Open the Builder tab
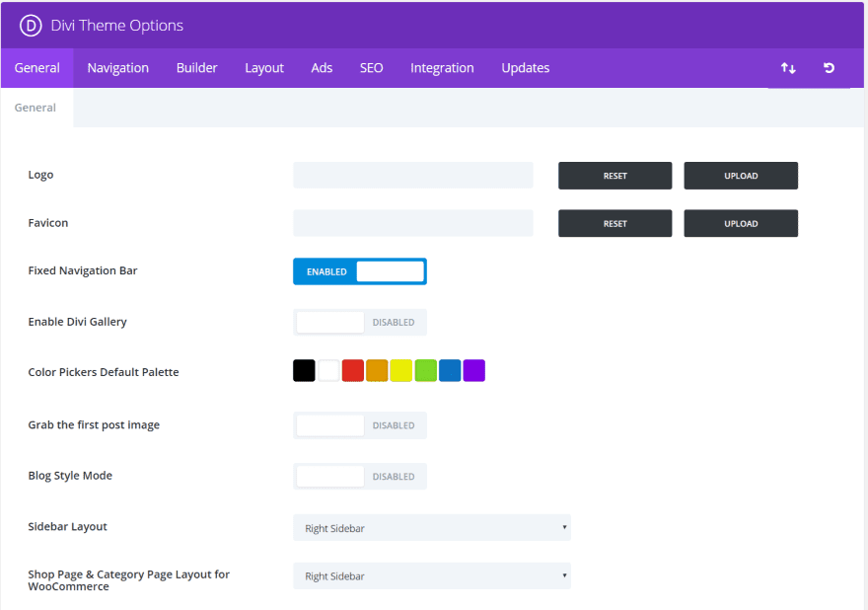 196,68
